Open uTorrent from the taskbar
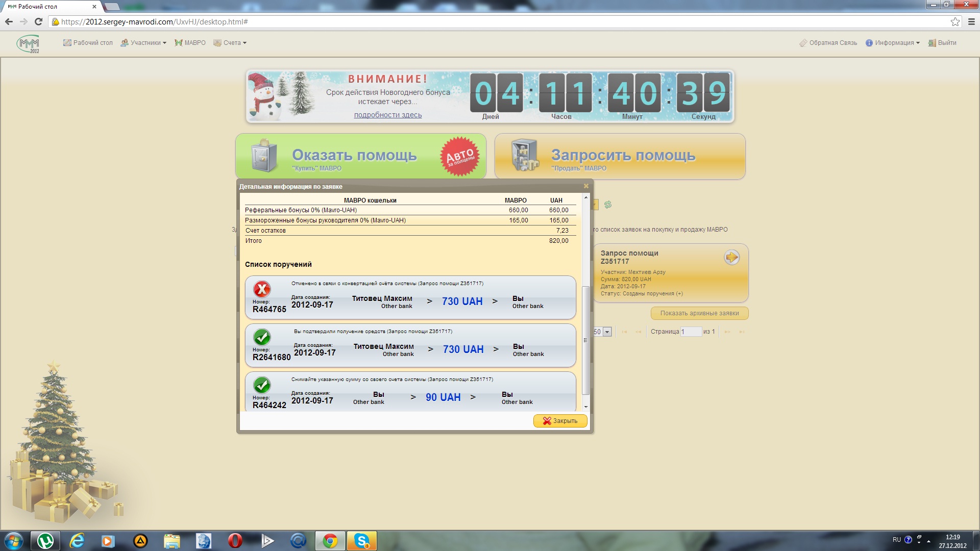Image resolution: width=980 pixels, height=551 pixels. (45, 540)
